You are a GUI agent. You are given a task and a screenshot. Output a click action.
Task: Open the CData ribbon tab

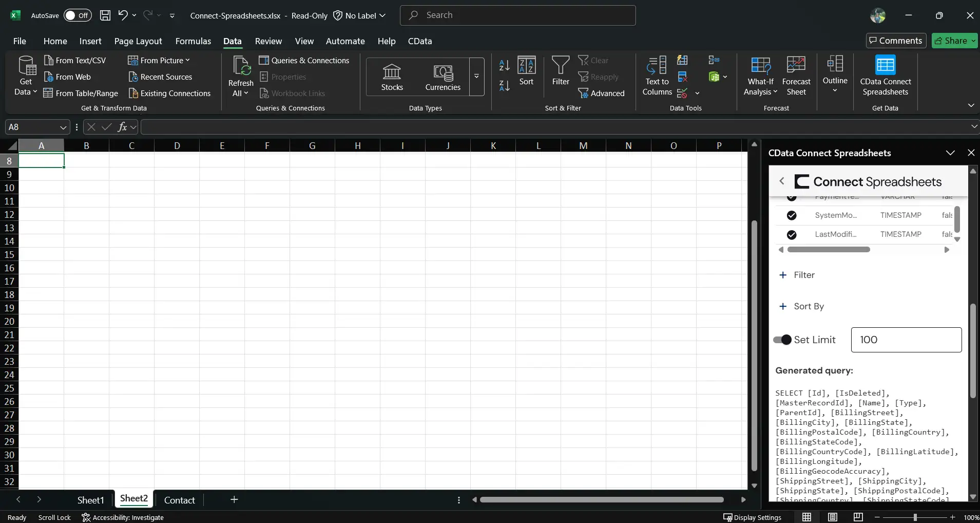(420, 41)
